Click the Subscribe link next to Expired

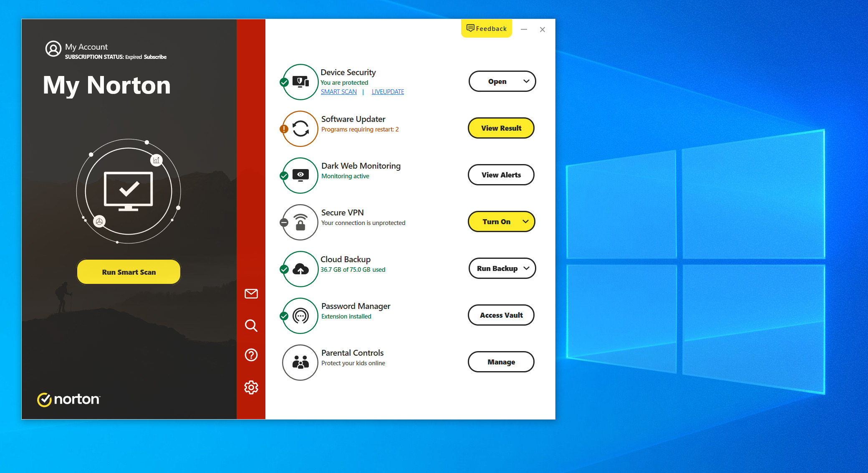click(155, 57)
